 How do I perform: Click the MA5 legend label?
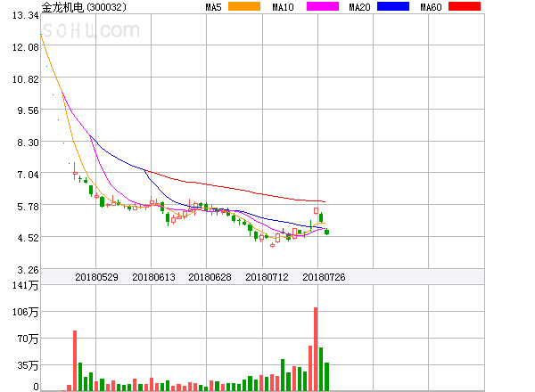(213, 7)
